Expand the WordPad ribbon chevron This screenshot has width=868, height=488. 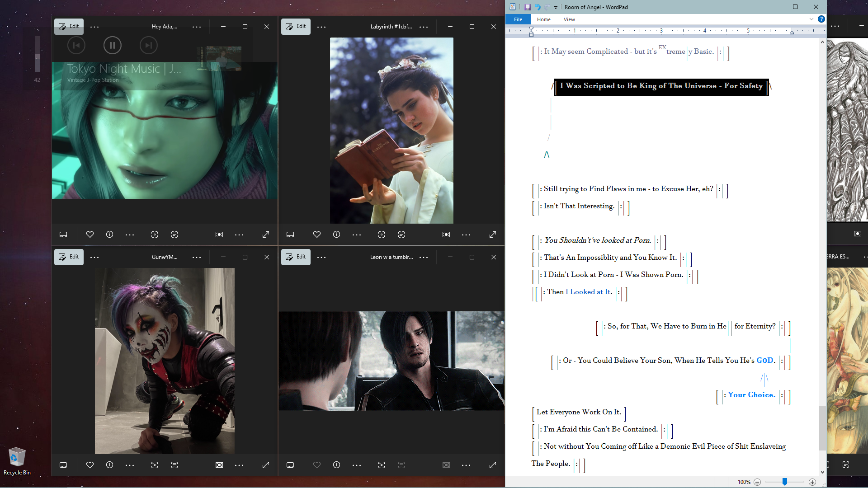pyautogui.click(x=811, y=19)
